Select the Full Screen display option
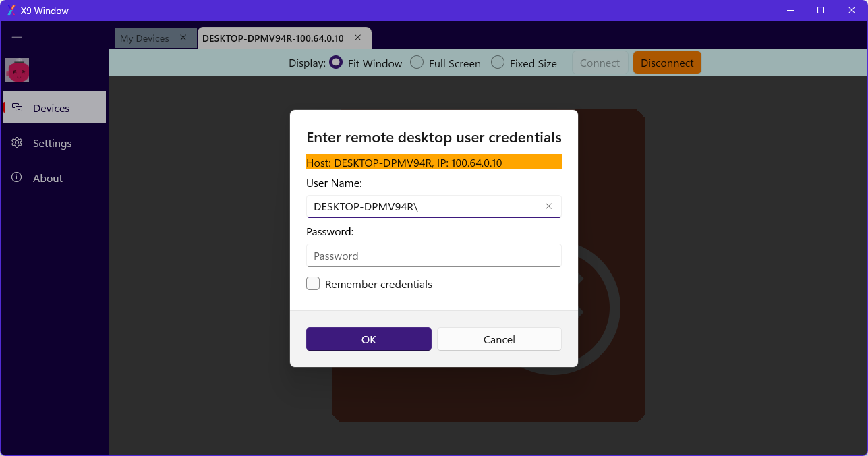The height and width of the screenshot is (456, 868). click(x=417, y=63)
